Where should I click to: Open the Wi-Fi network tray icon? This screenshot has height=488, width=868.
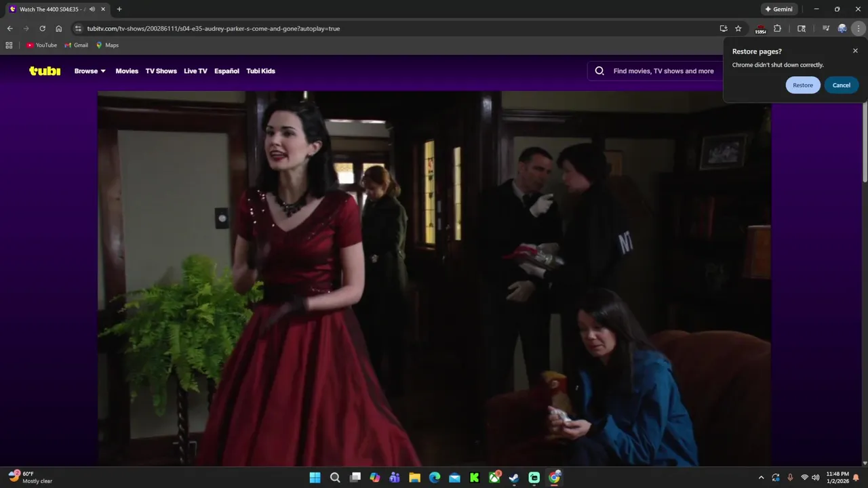click(804, 478)
